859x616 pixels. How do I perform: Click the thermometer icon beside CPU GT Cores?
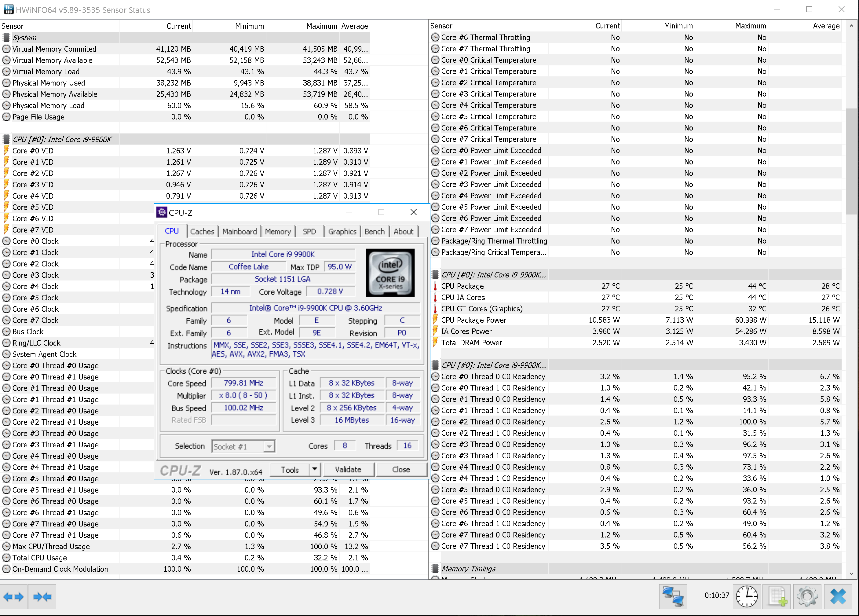435,309
